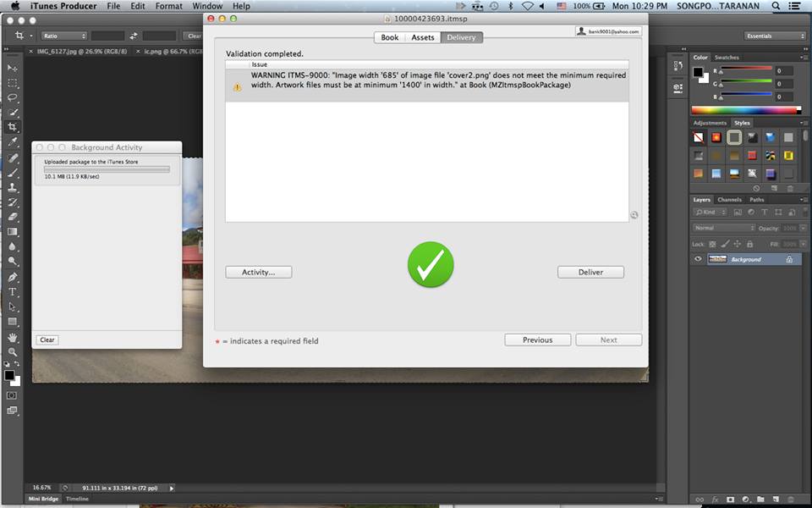This screenshot has width=812, height=508.
Task: Toggle Quick Mask mode button
Action: pyautogui.click(x=12, y=395)
